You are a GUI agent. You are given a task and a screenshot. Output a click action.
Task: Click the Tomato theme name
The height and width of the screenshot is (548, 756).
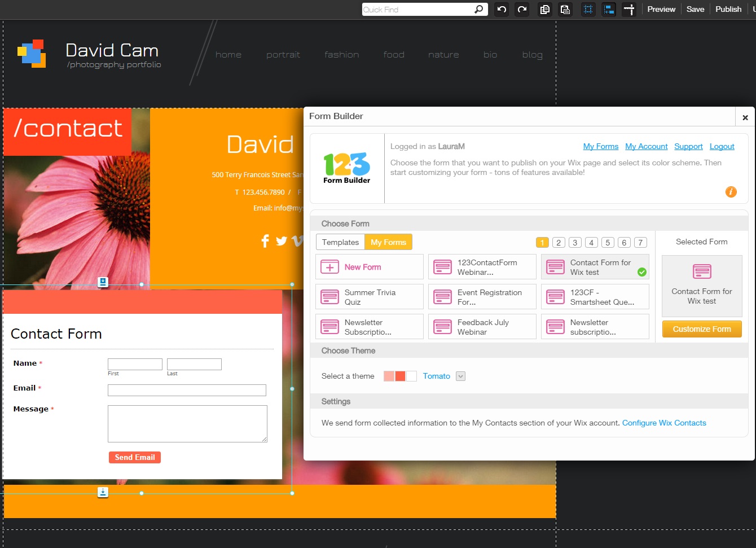coord(437,376)
